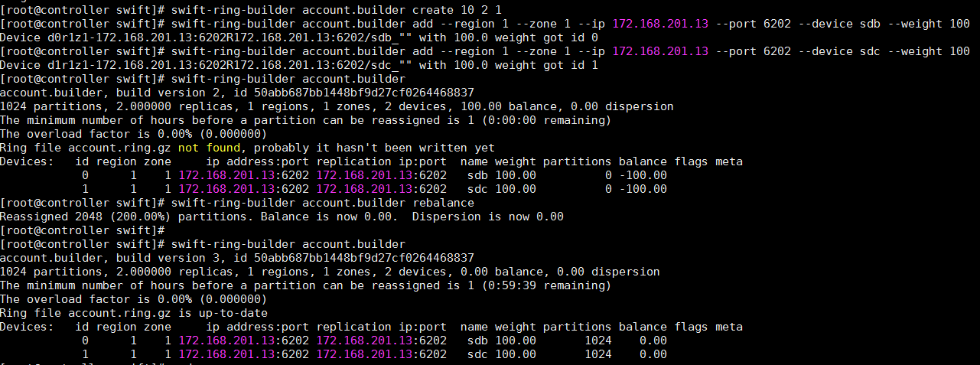Select 'Reassigned 2048 (200.00%)' output text
This screenshot has height=365, width=980.
(86, 217)
